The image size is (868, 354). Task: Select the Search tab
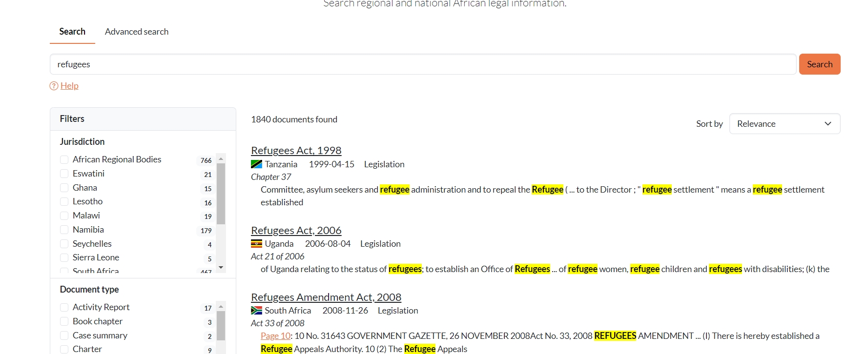tap(72, 32)
